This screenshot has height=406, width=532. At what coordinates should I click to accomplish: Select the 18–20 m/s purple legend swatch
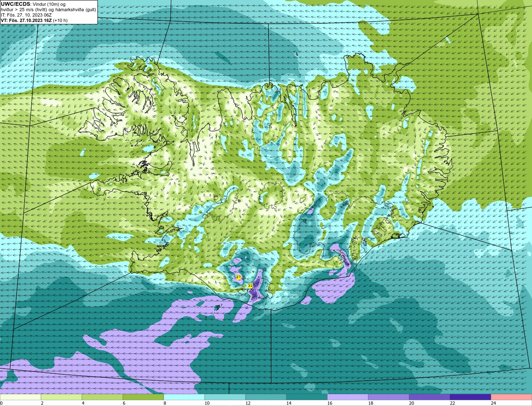pyautogui.click(x=389, y=397)
